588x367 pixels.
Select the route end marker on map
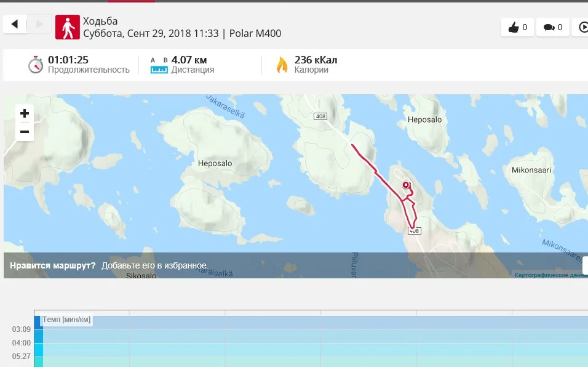[x=406, y=185]
